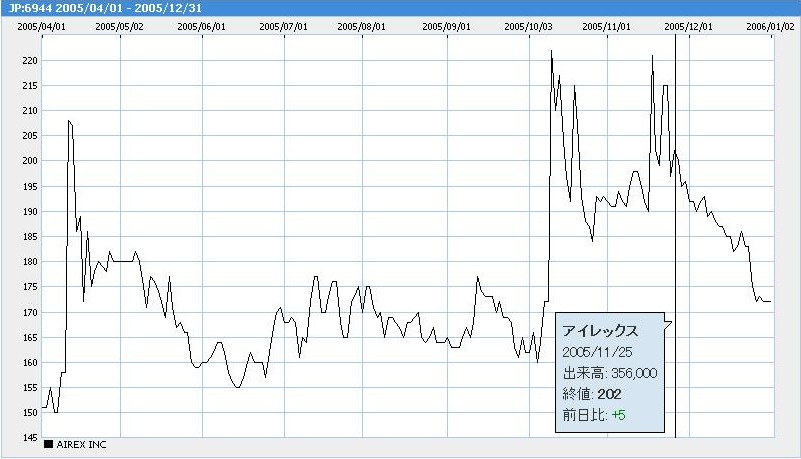Click the 2005/08/01 date axis label
Viewport: 801px width, 459px height.
coord(361,27)
